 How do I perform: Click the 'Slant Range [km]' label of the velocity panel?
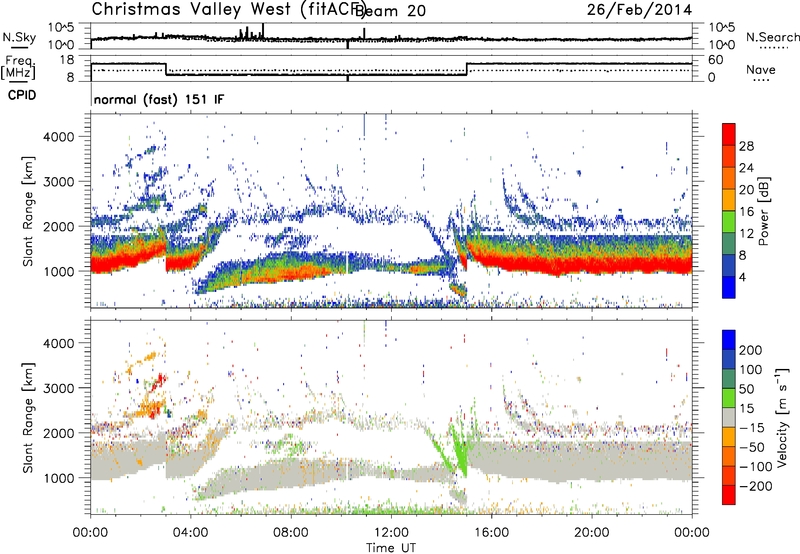pyautogui.click(x=28, y=417)
